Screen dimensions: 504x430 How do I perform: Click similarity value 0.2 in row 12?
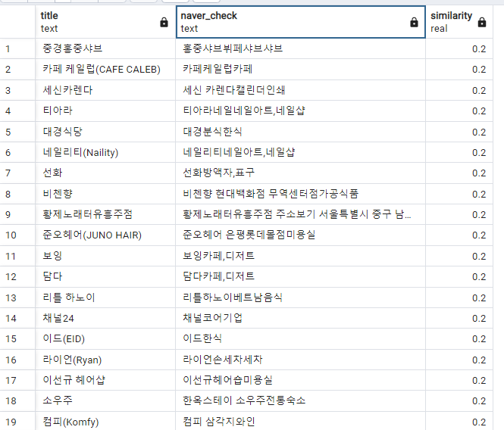[x=479, y=277]
